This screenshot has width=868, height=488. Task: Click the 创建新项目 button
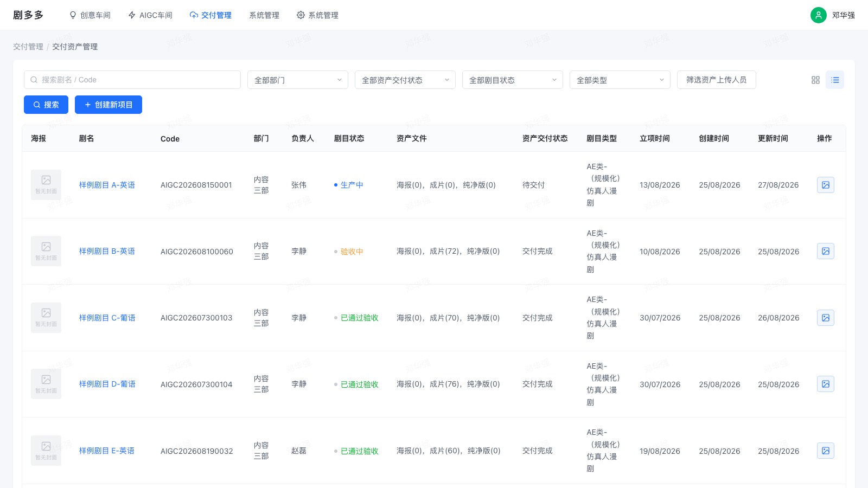108,105
